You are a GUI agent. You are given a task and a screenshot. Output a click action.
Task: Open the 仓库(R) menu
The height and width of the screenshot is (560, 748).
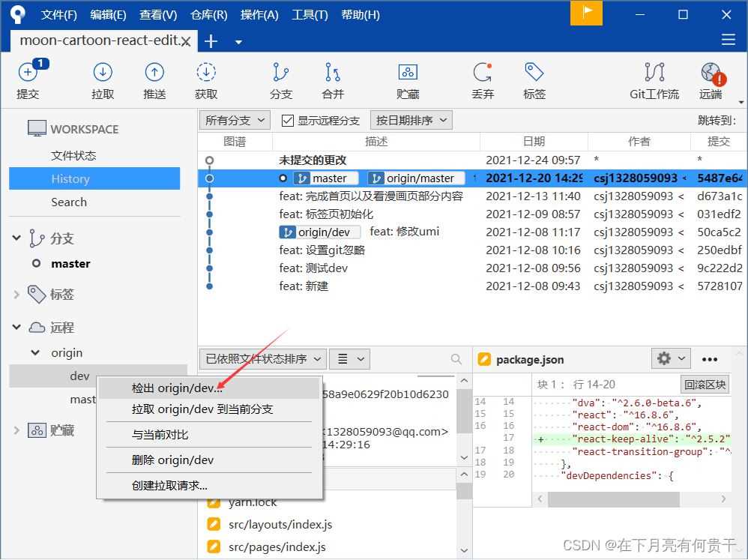209,15
